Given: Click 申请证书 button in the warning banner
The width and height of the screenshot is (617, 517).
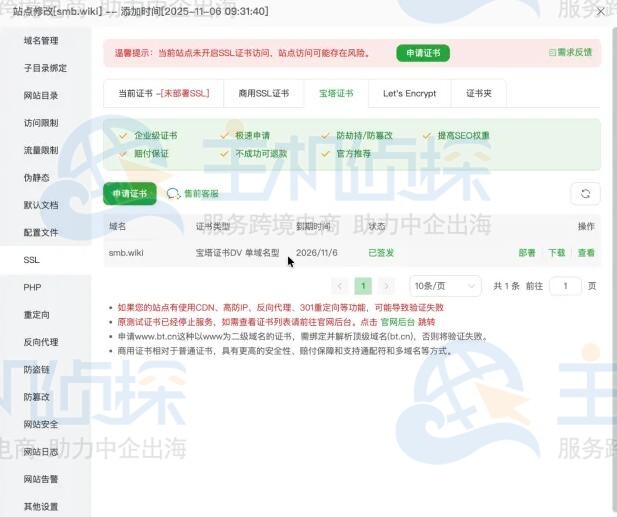Looking at the screenshot, I should pos(423,53).
